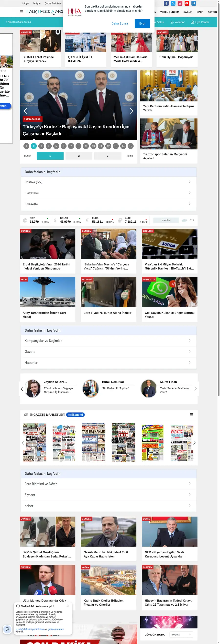
Task: Expand the Politika (Sol) suggestion row
Action: click(109, 182)
